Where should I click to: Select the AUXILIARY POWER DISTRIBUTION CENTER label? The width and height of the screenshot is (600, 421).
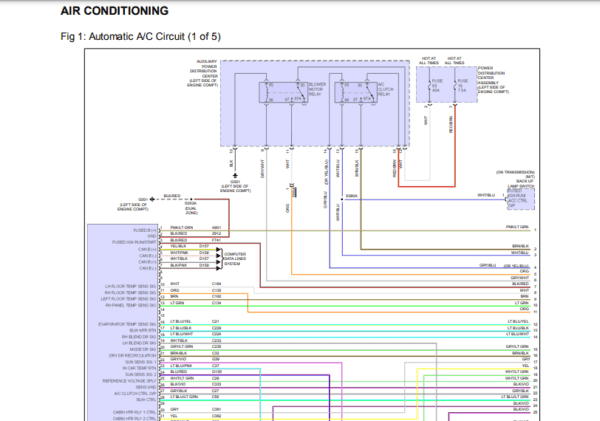coord(203,73)
